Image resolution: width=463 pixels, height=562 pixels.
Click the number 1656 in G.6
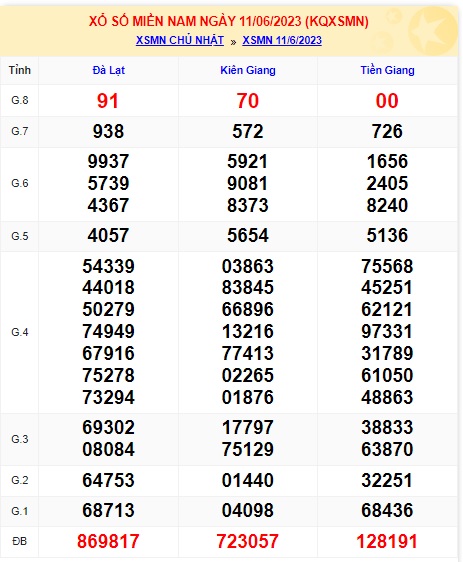click(x=387, y=161)
